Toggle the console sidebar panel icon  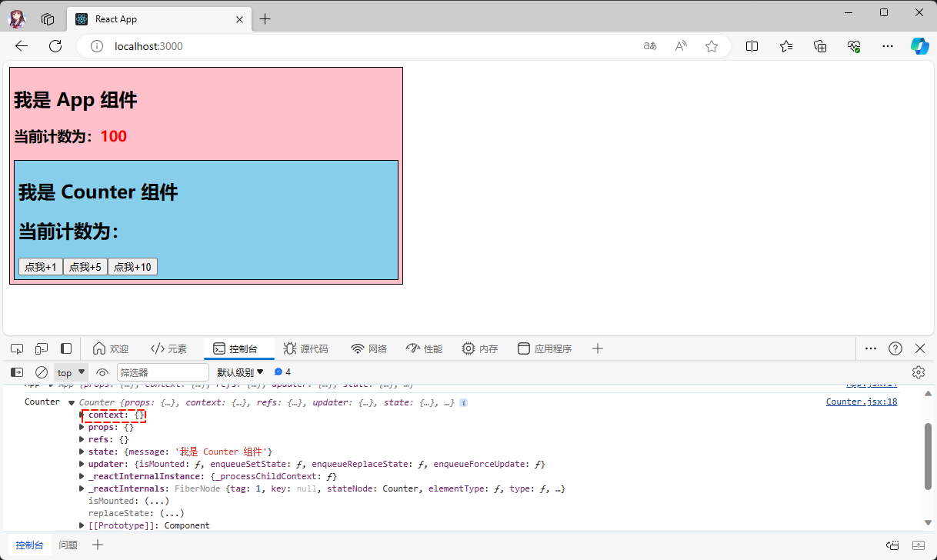17,372
